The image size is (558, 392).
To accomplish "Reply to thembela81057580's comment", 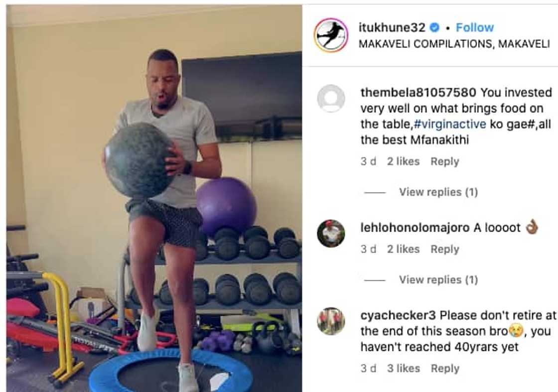I will click(445, 161).
